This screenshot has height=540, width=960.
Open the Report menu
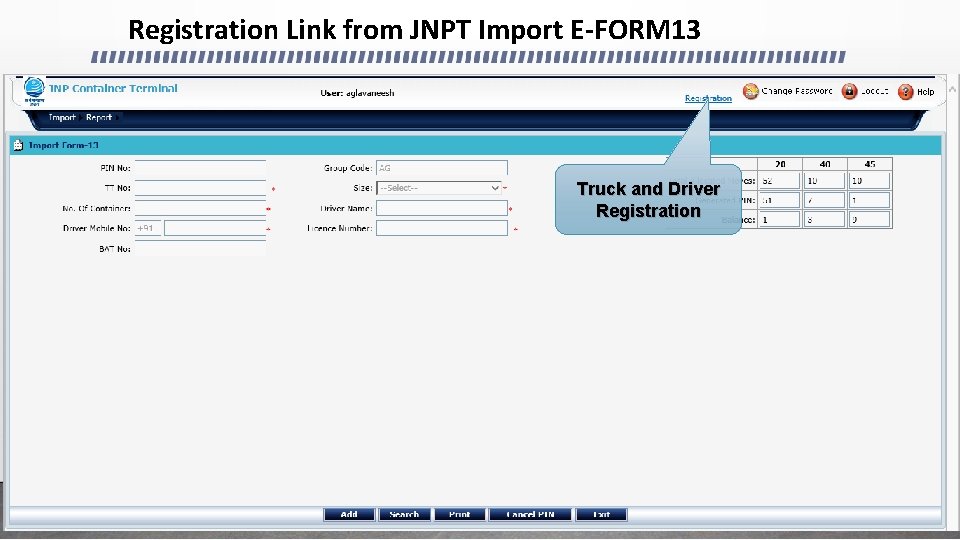[99, 117]
